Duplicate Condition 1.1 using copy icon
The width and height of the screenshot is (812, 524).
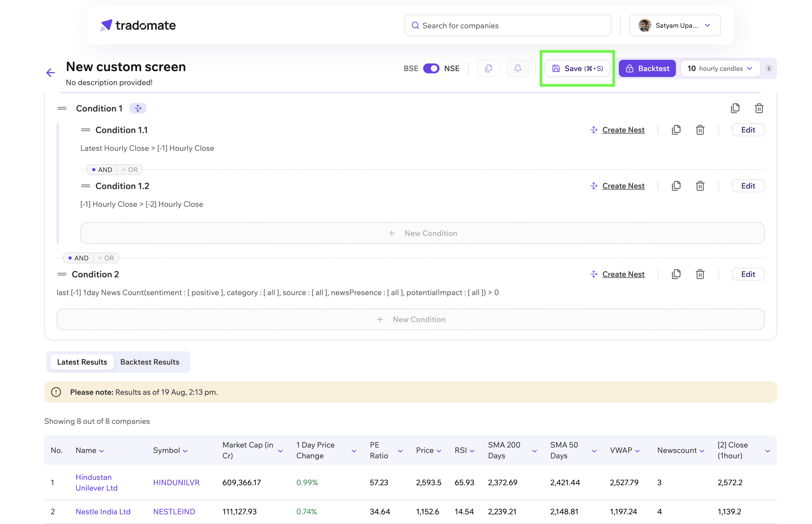(676, 130)
